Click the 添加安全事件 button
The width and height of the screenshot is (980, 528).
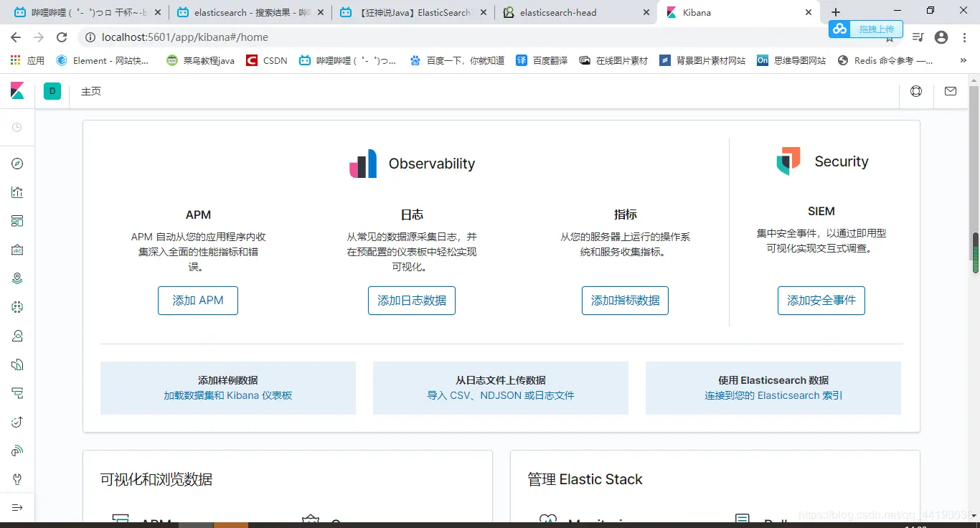pyautogui.click(x=821, y=301)
